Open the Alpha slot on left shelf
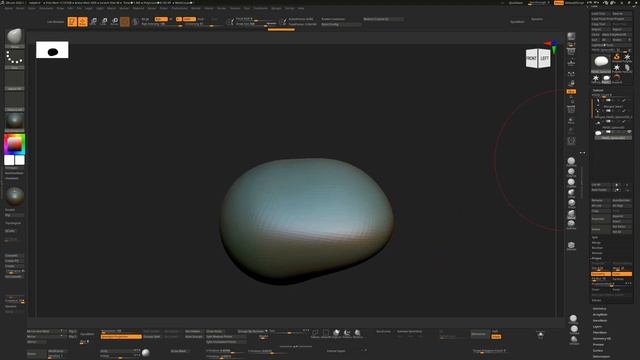This screenshot has width=640, height=360. coord(15,80)
